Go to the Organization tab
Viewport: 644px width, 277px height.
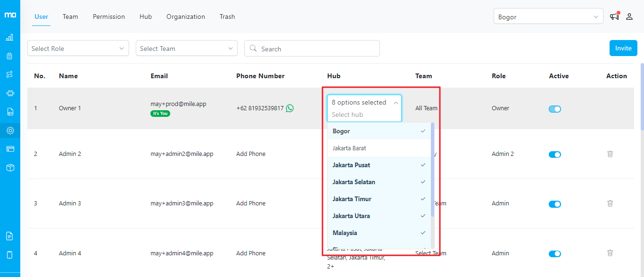(185, 16)
